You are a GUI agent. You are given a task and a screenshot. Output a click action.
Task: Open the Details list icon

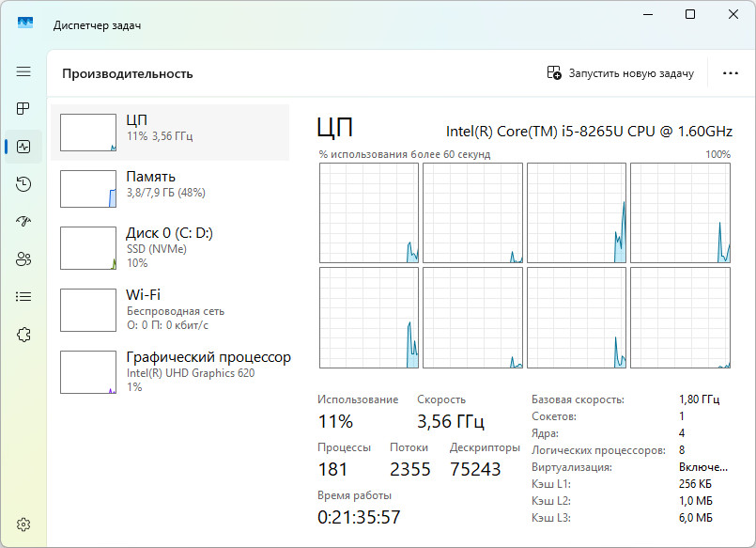(x=23, y=297)
